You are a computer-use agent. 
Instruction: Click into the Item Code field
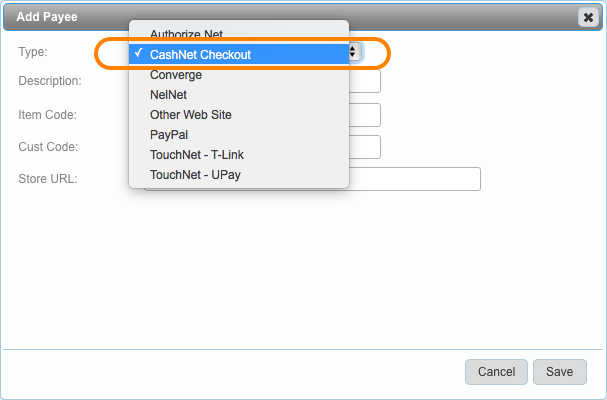click(x=365, y=115)
